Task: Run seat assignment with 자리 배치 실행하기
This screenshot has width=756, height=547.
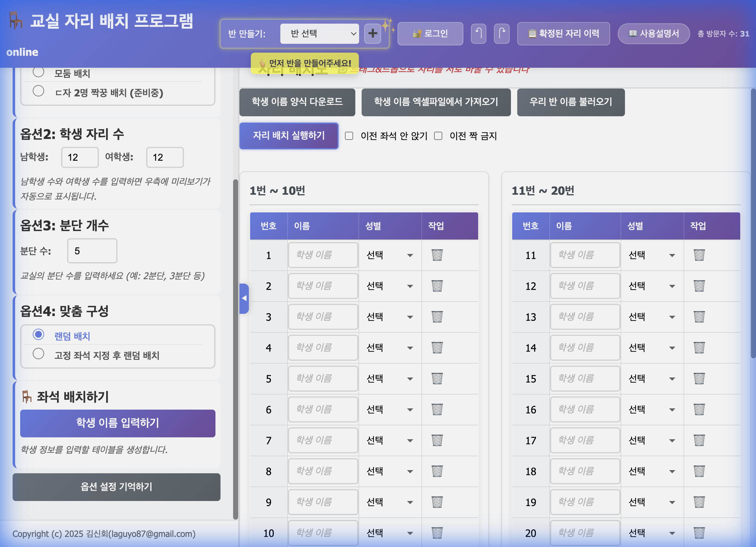Action: coord(289,136)
